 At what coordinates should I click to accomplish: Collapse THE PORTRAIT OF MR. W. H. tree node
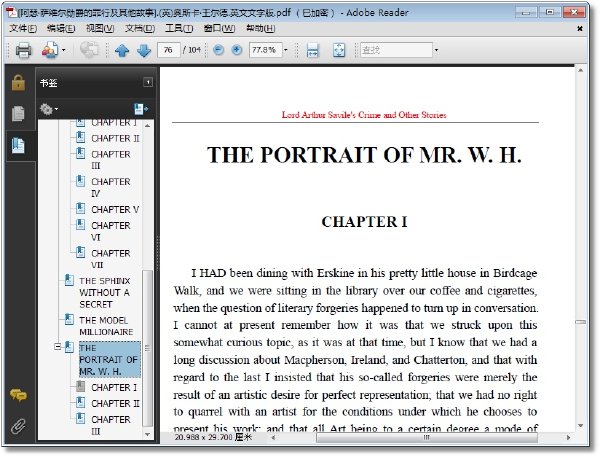coord(57,347)
